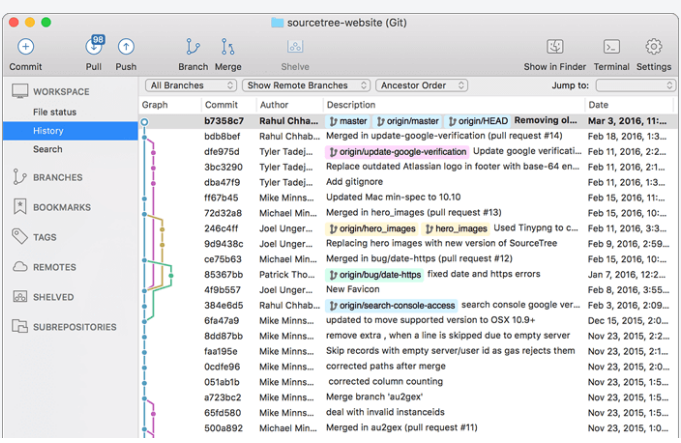681x443 pixels.
Task: Open the Settings gear icon
Action: point(654,46)
